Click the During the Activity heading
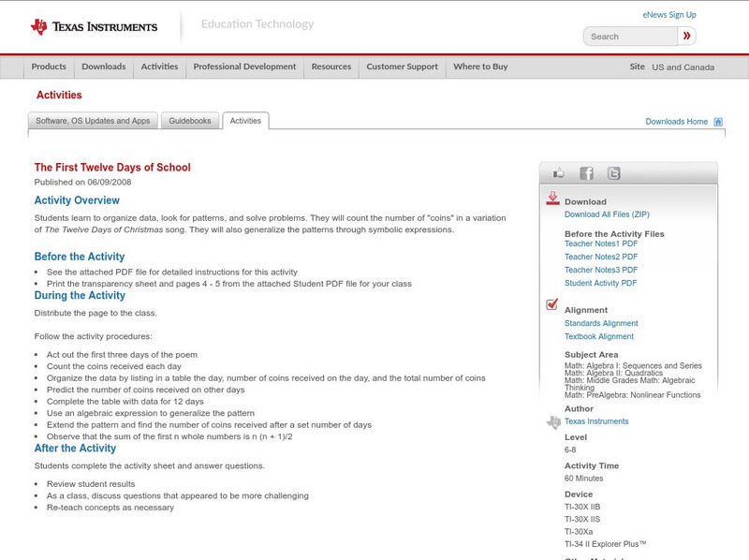Screen dimensions: 749x560 click(x=80, y=295)
